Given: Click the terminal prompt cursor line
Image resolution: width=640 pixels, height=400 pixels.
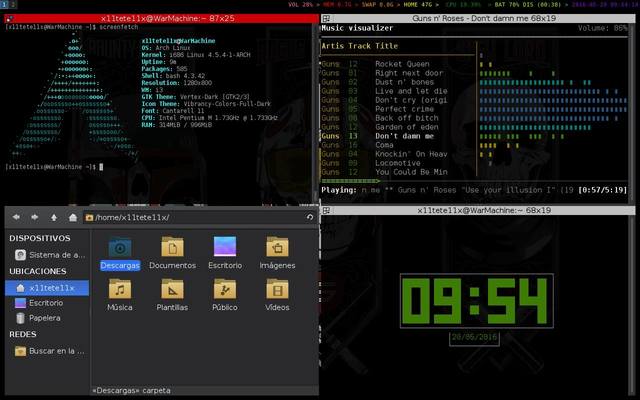Looking at the screenshot, I should [x=54, y=167].
